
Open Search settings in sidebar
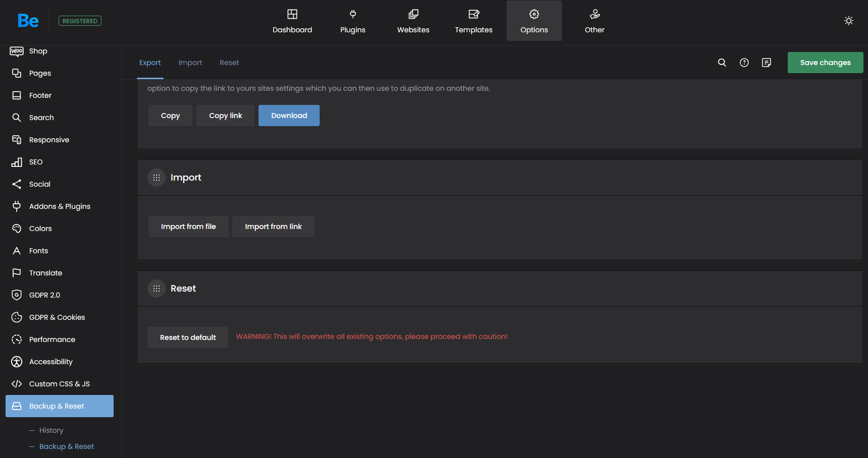pyautogui.click(x=60, y=118)
